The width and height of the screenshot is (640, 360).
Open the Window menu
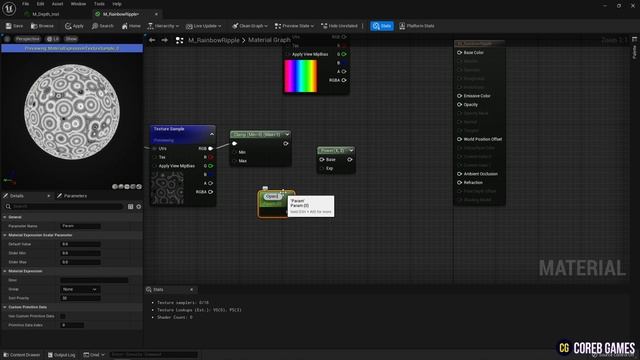78,4
